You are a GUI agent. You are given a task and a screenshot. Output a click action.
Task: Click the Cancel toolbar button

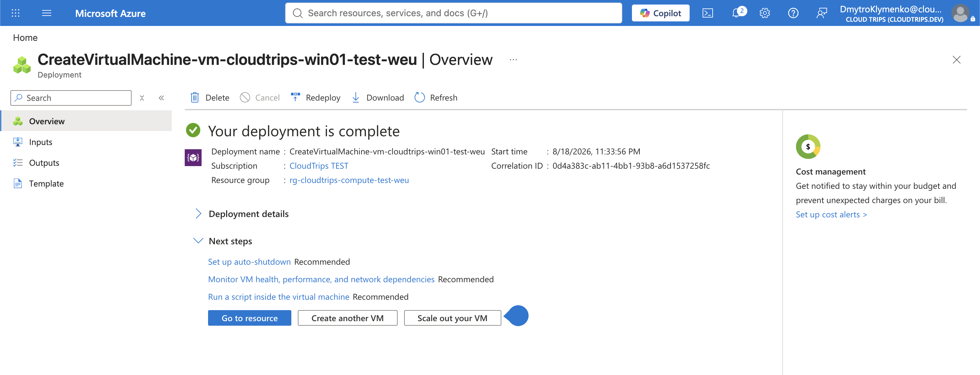coord(260,97)
